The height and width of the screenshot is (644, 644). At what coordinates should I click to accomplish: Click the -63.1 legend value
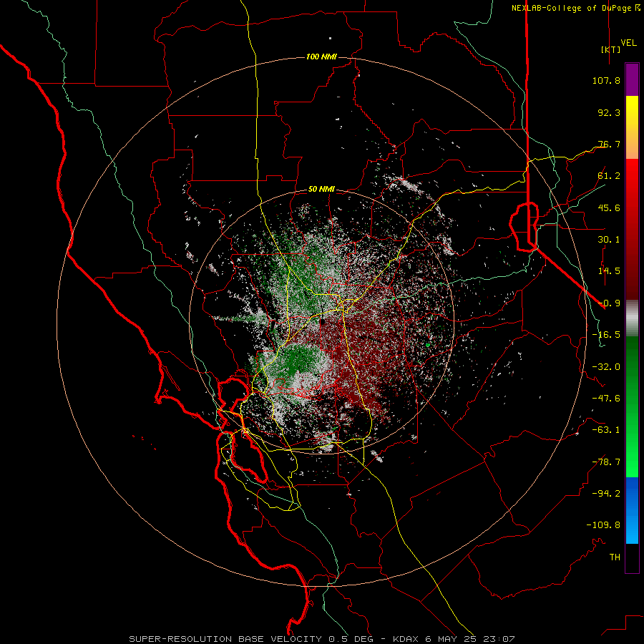pos(606,430)
